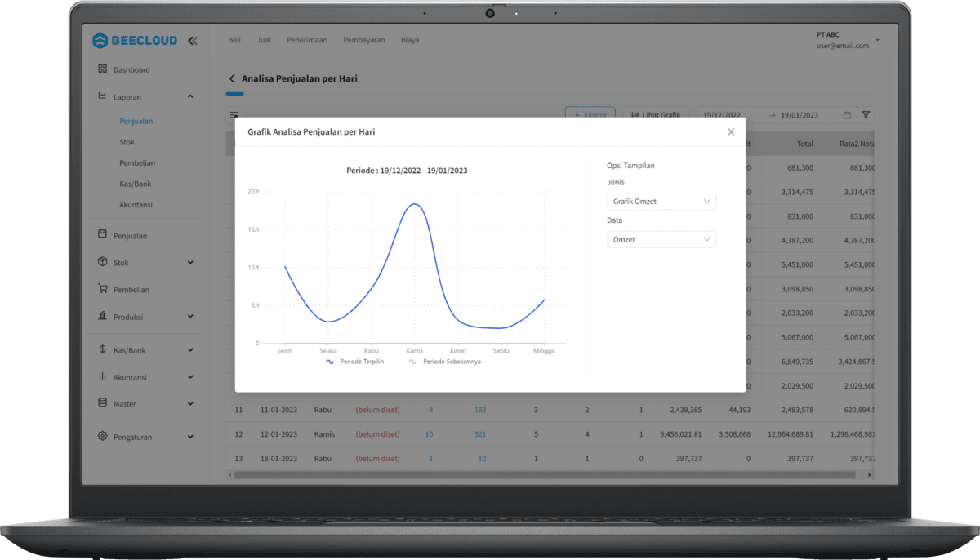The width and height of the screenshot is (980, 560).
Task: Click the Produksi factory icon
Action: (x=102, y=316)
